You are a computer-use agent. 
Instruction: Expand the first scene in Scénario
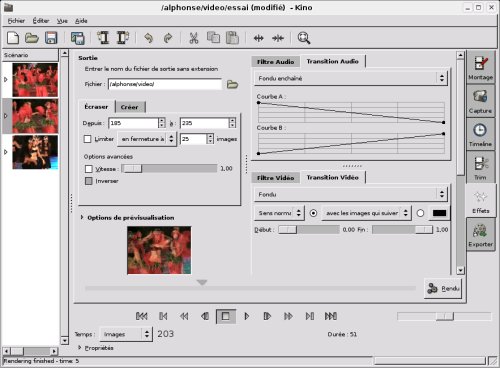[x=6, y=80]
